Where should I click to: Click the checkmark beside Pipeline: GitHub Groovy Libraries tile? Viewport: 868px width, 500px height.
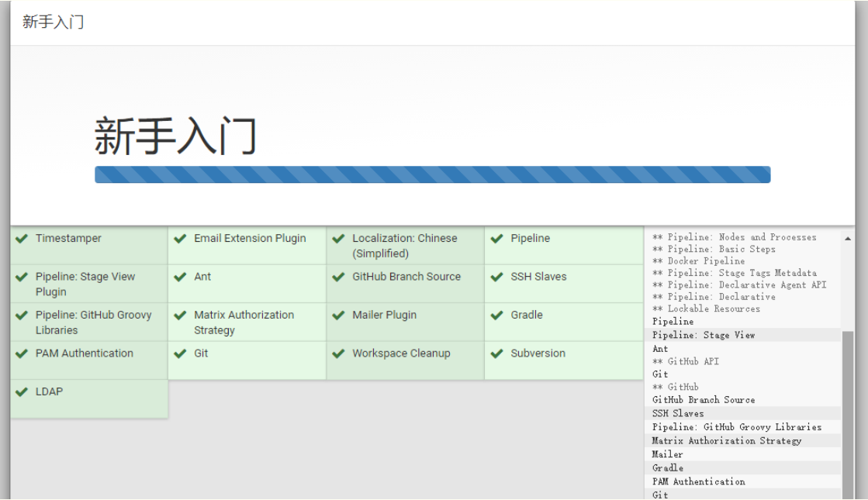[22, 316]
